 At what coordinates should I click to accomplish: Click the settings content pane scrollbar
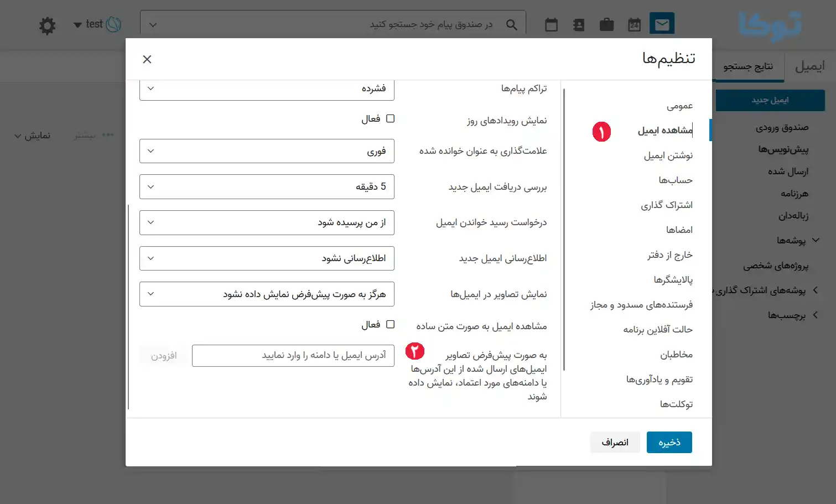point(128,307)
